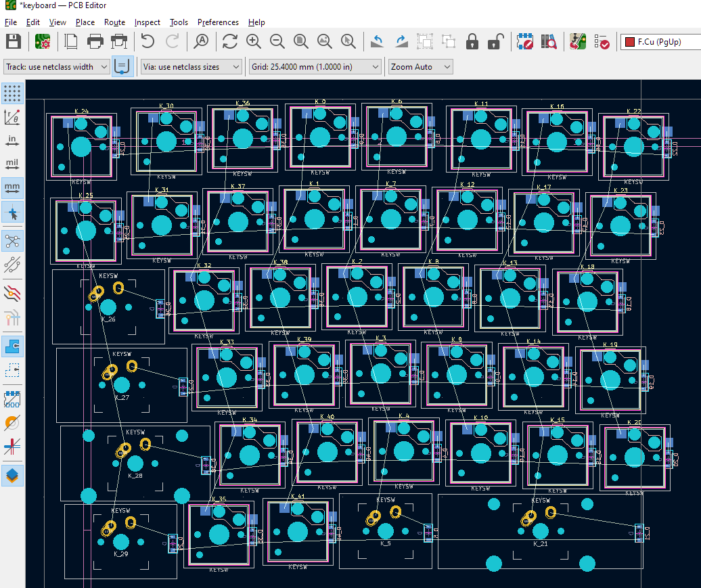Toggle polar coordinate display
This screenshot has width=701, height=588.
pyautogui.click(x=12, y=116)
